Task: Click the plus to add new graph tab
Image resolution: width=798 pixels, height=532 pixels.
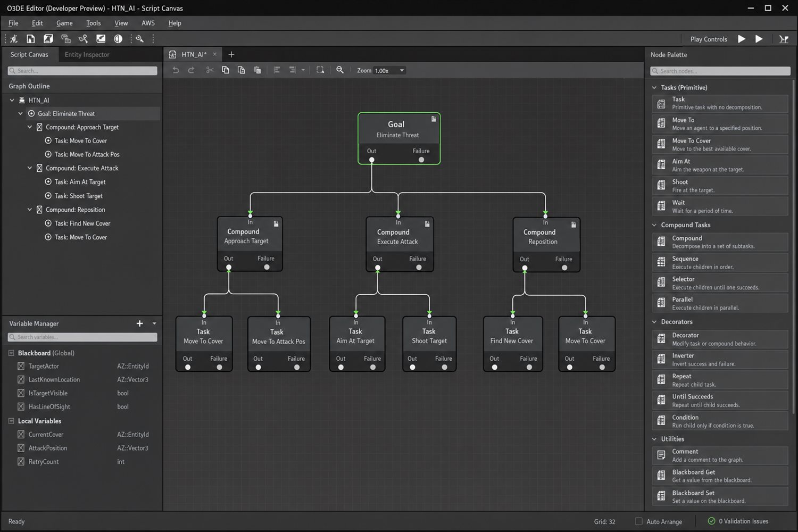Action: point(231,54)
